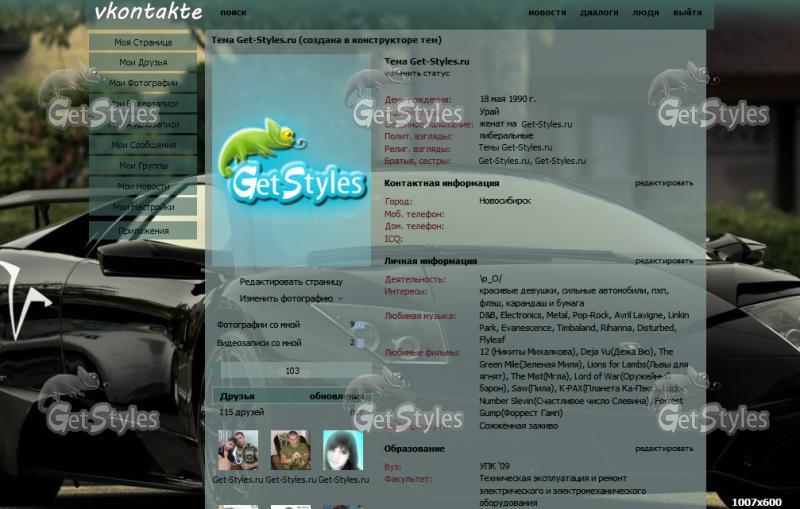This screenshot has height=509, width=800.
Task: Click редактировать next to Образование
Action: (663, 449)
